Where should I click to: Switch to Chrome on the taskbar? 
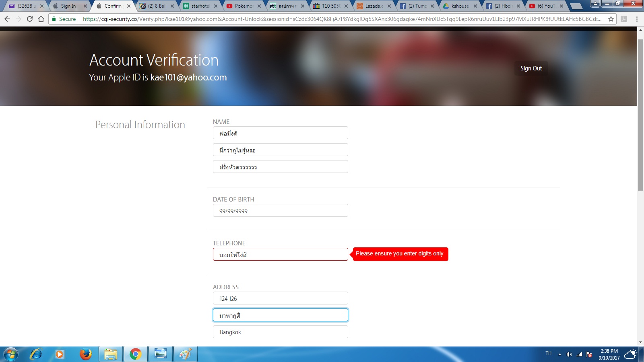click(x=135, y=354)
